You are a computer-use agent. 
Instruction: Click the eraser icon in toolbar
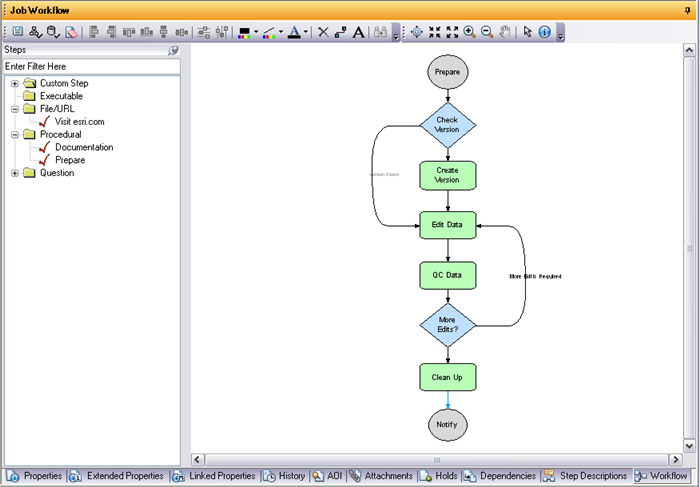[71, 32]
